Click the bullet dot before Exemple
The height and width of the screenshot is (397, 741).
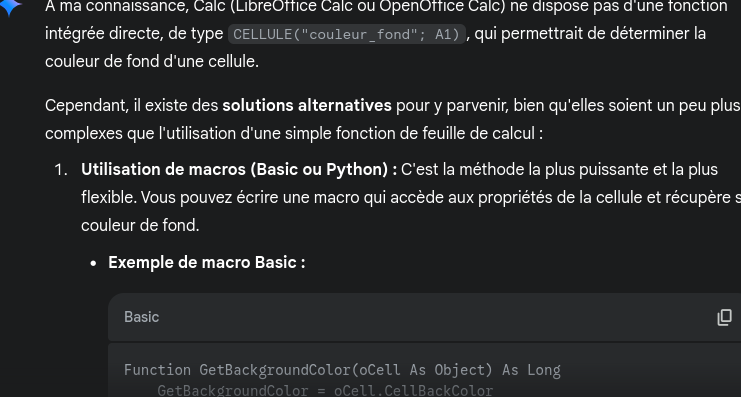pyautogui.click(x=93, y=263)
